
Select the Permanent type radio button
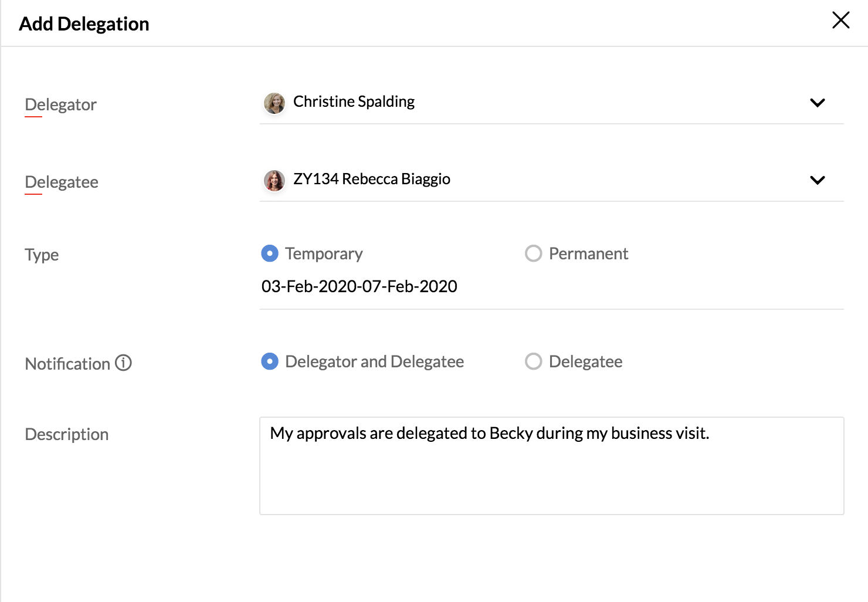533,253
